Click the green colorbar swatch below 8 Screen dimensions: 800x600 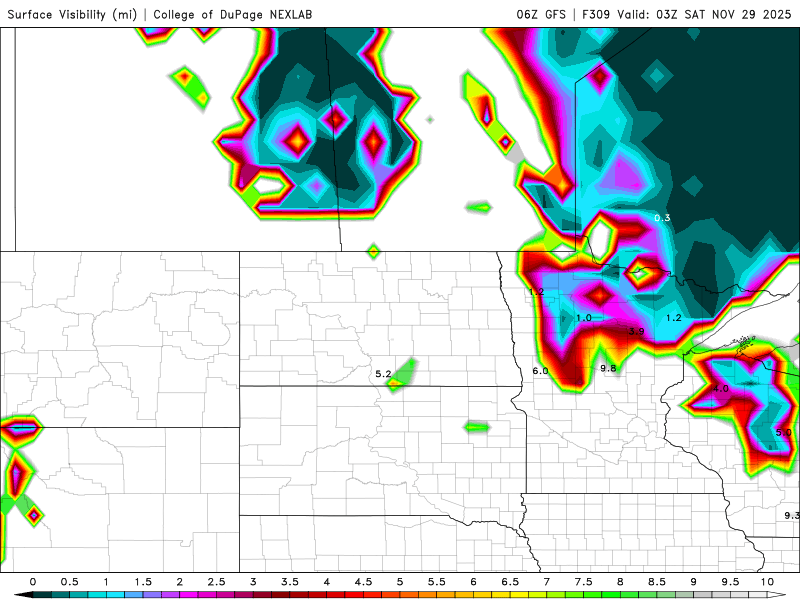pos(629,595)
